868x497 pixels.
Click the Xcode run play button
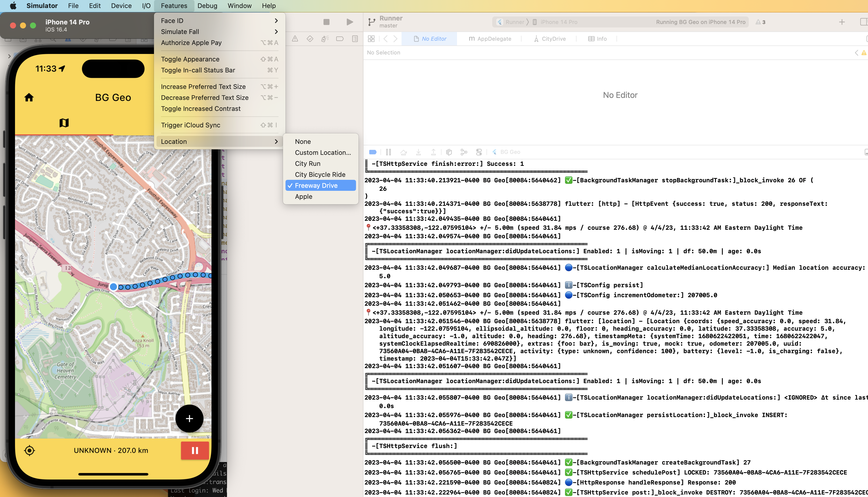coord(349,22)
